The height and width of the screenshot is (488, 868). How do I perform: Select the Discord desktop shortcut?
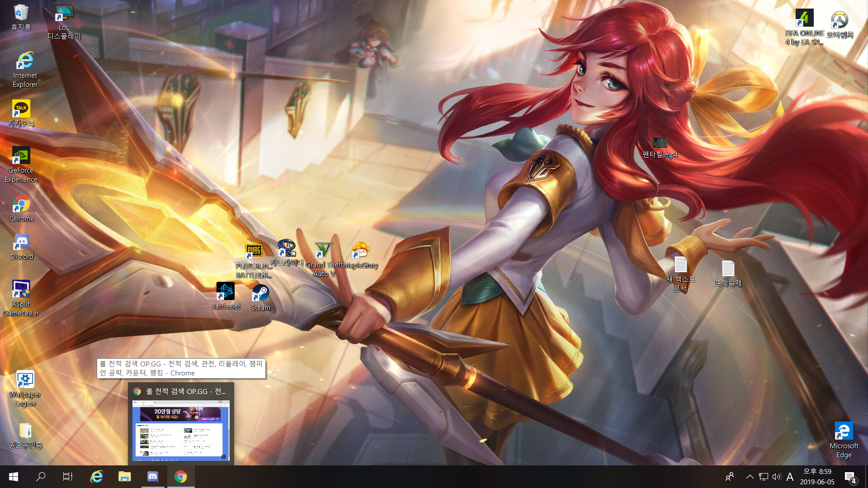click(x=21, y=243)
